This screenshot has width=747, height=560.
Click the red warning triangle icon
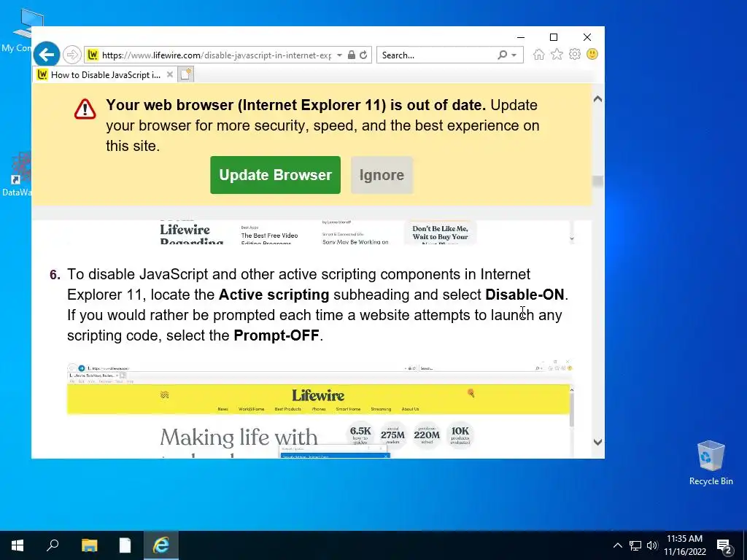pos(85,109)
